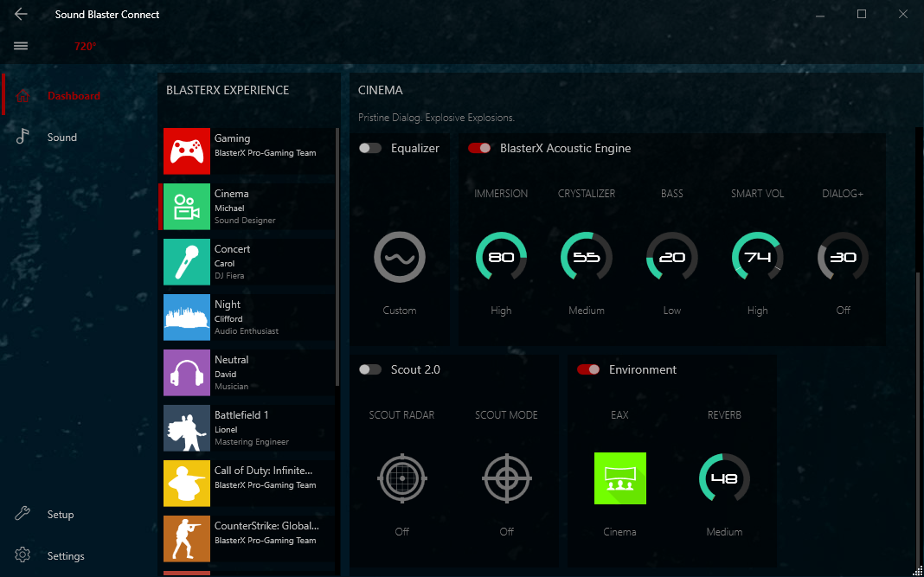The height and width of the screenshot is (577, 924).
Task: Adjust the Smart Vol dial showing 74
Action: tap(757, 257)
